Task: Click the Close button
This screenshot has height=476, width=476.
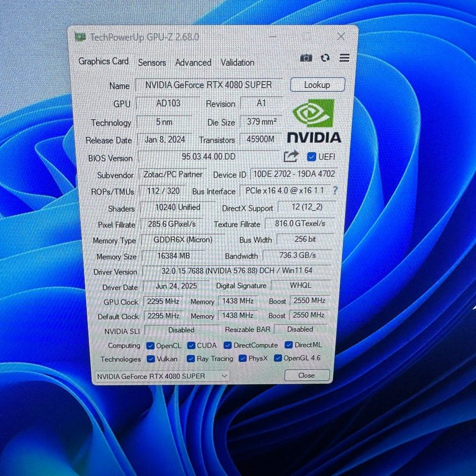Action: pyautogui.click(x=306, y=375)
